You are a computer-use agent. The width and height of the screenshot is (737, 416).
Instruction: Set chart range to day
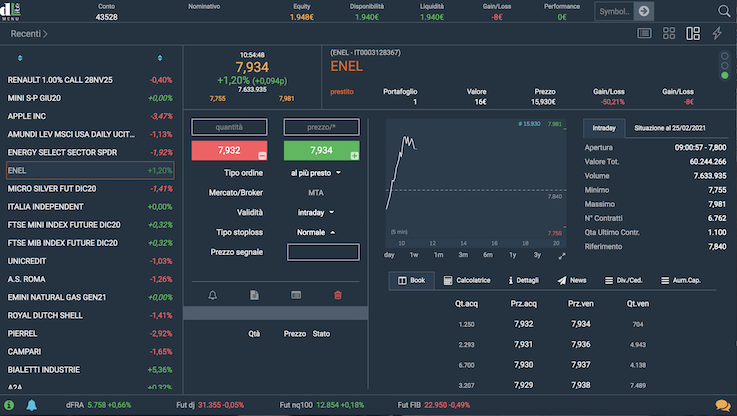389,255
